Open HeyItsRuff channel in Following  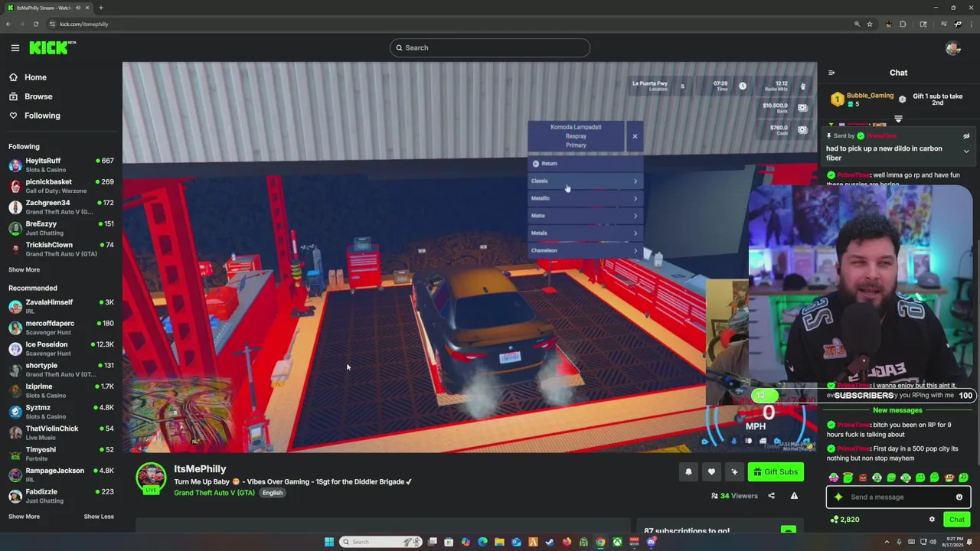coord(61,165)
